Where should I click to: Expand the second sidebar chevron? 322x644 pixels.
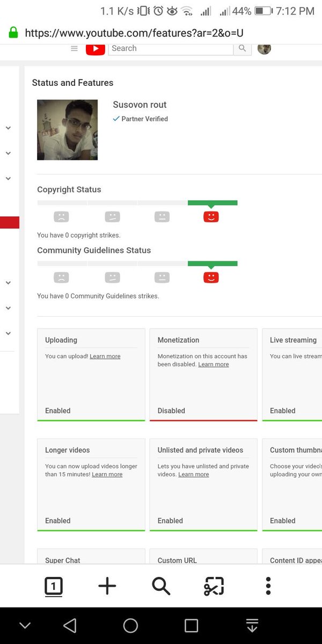click(8, 153)
